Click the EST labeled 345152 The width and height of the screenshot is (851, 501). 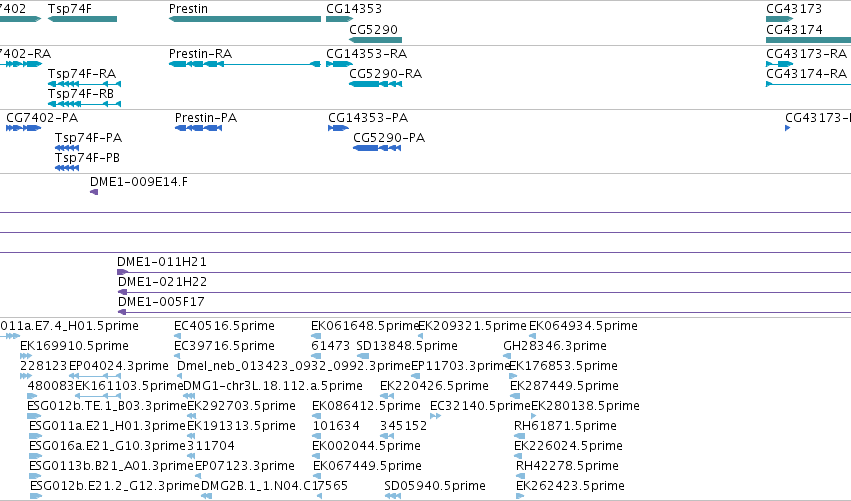(403, 426)
